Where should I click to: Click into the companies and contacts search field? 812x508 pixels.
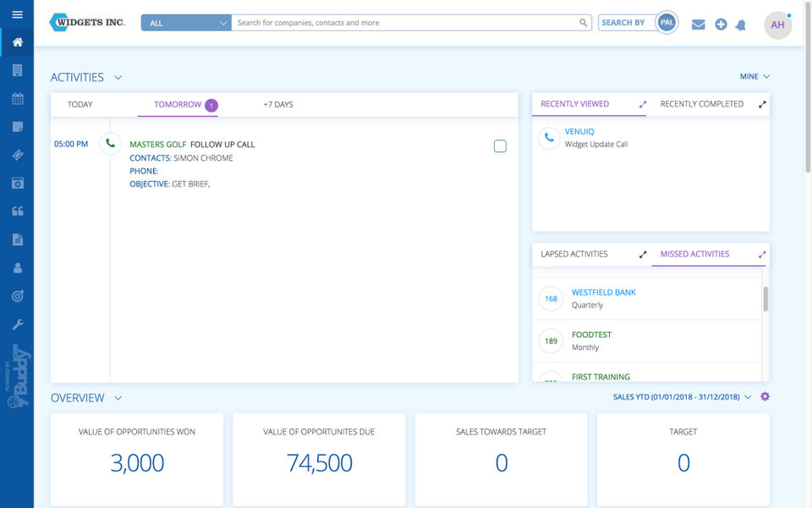coord(407,23)
